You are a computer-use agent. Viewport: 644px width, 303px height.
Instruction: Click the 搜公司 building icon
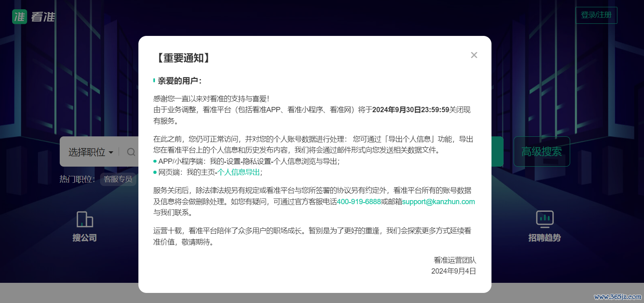click(x=85, y=219)
